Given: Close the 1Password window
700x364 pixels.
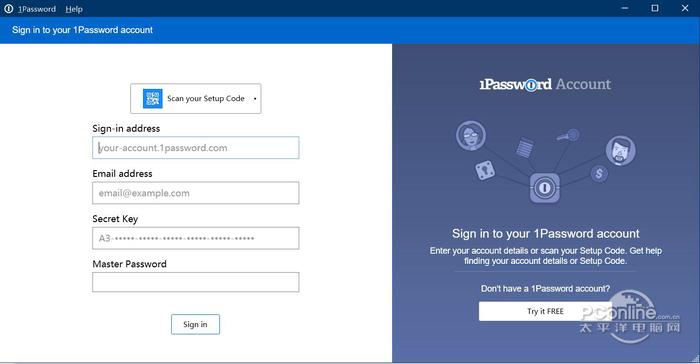Looking at the screenshot, I should click(685, 8).
